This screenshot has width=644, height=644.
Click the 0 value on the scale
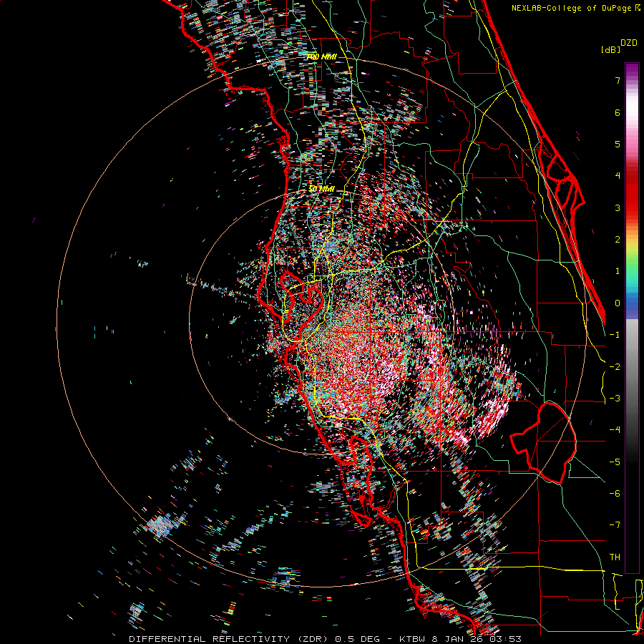coord(617,303)
